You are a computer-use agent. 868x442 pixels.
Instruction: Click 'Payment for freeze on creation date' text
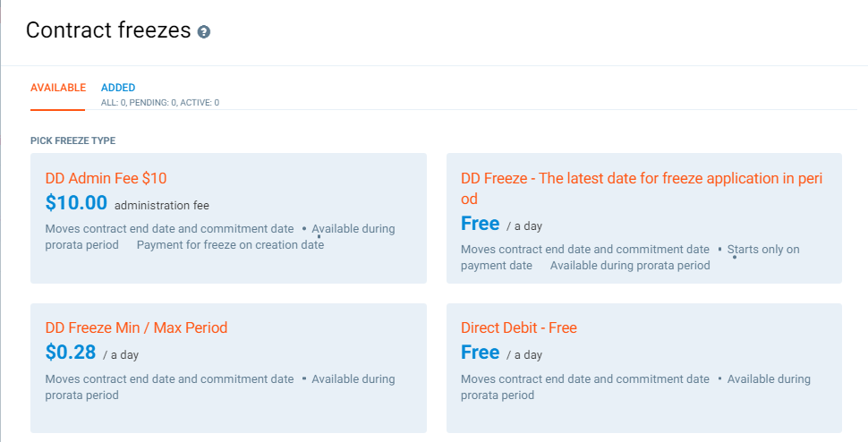pyautogui.click(x=230, y=244)
